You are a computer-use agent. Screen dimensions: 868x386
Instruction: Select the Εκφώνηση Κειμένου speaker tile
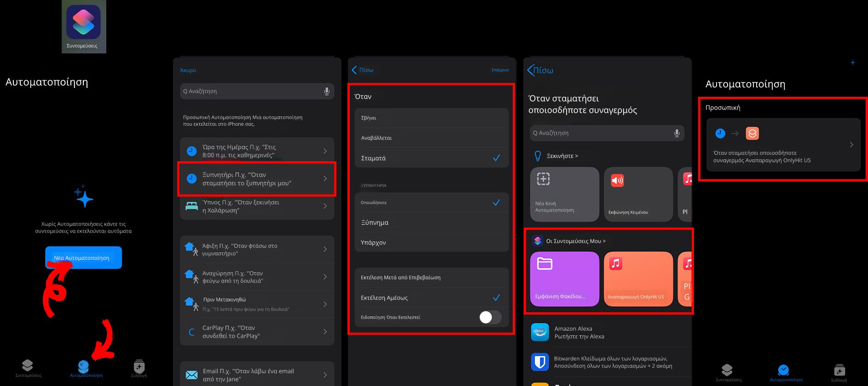(x=637, y=194)
